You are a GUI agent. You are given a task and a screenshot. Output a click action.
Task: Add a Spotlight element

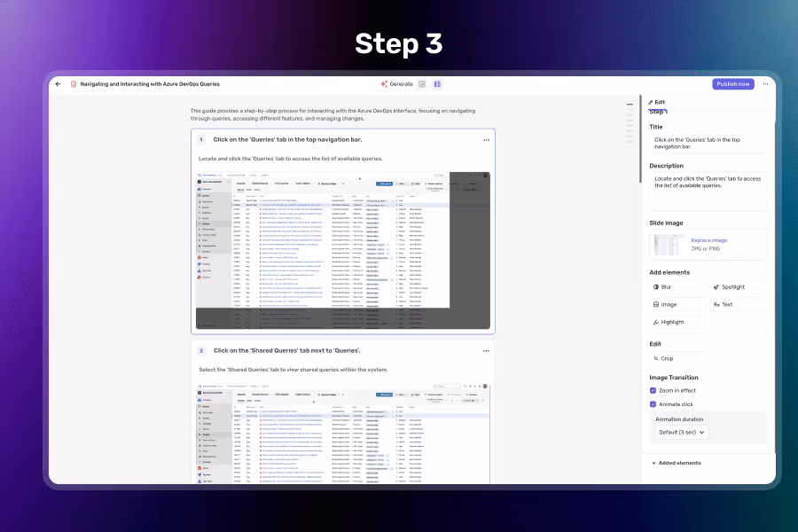738,287
